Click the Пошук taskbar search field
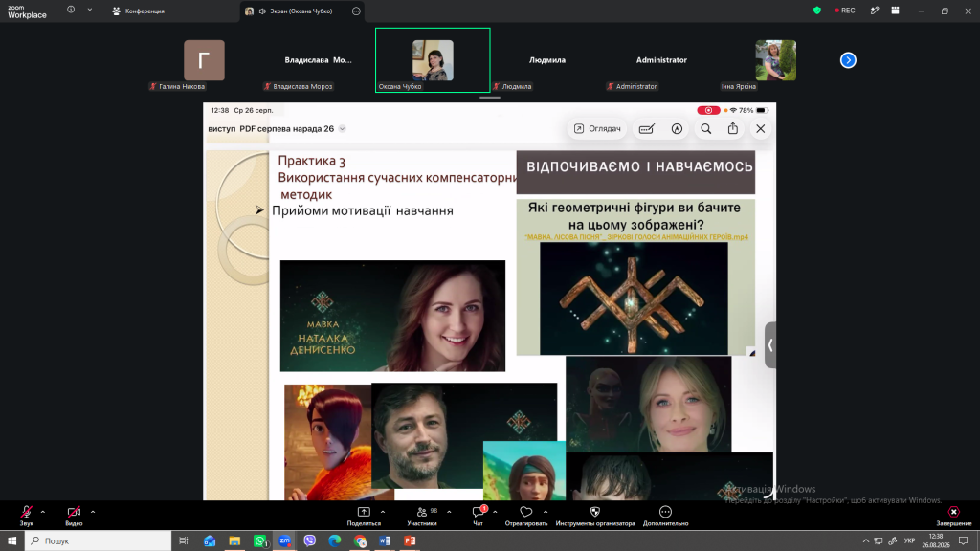This screenshot has width=980, height=551. pos(99,540)
